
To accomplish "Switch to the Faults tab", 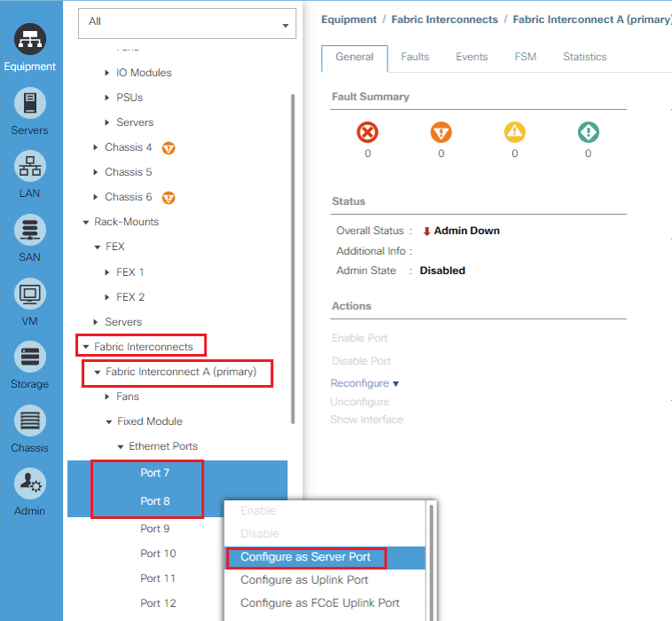I will coord(415,57).
